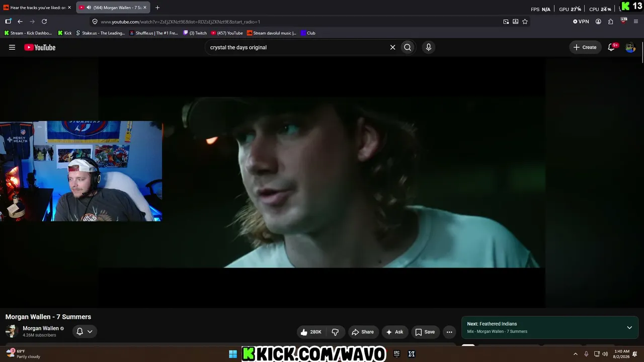Click the video title 'Morgan Wallen - 7 Summers'
The width and height of the screenshot is (644, 362).
48,317
